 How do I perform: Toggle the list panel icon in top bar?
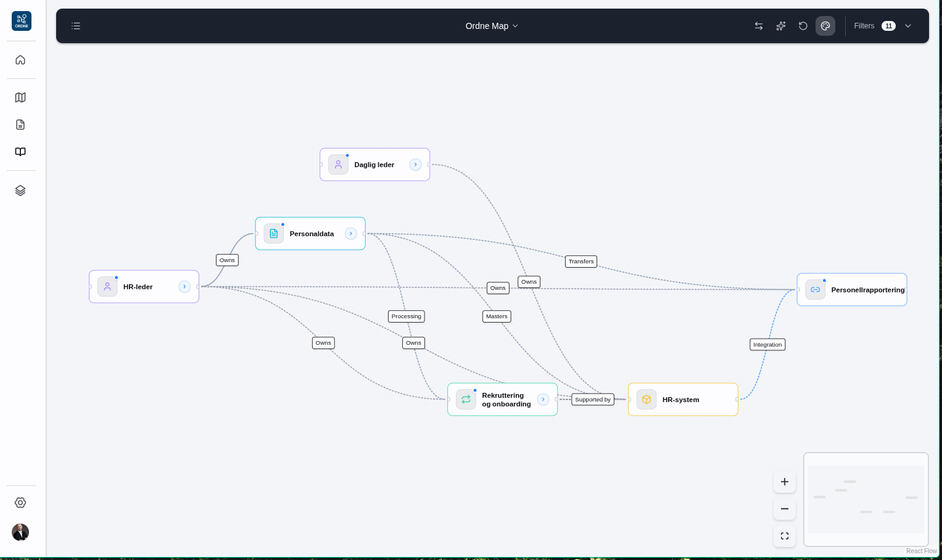76,26
